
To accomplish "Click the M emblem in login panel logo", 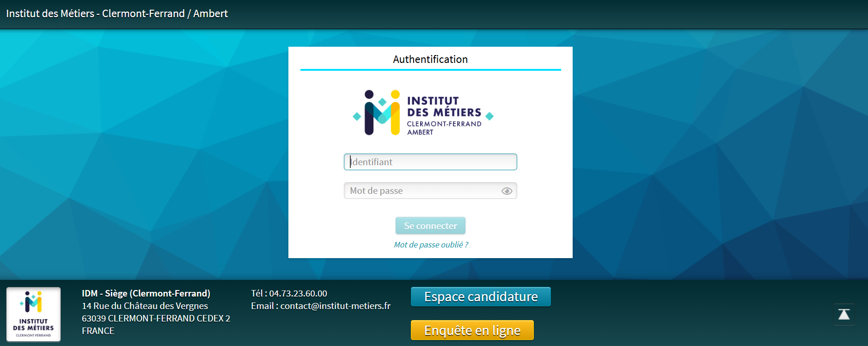I will tap(382, 113).
